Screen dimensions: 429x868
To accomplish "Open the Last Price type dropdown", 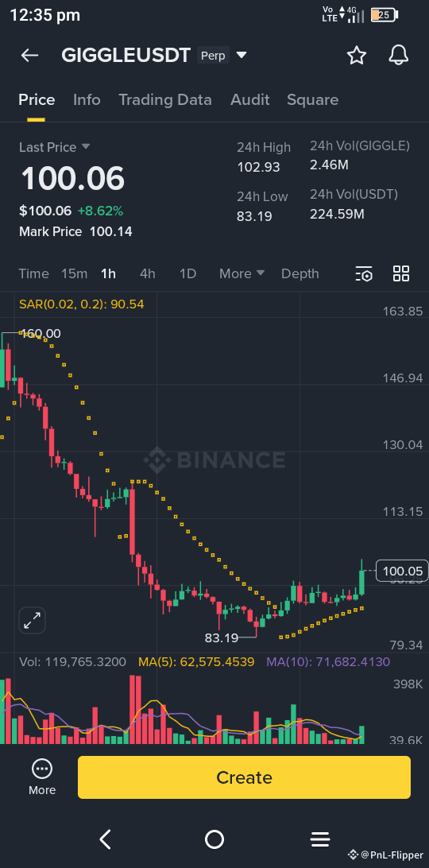I will point(86,147).
